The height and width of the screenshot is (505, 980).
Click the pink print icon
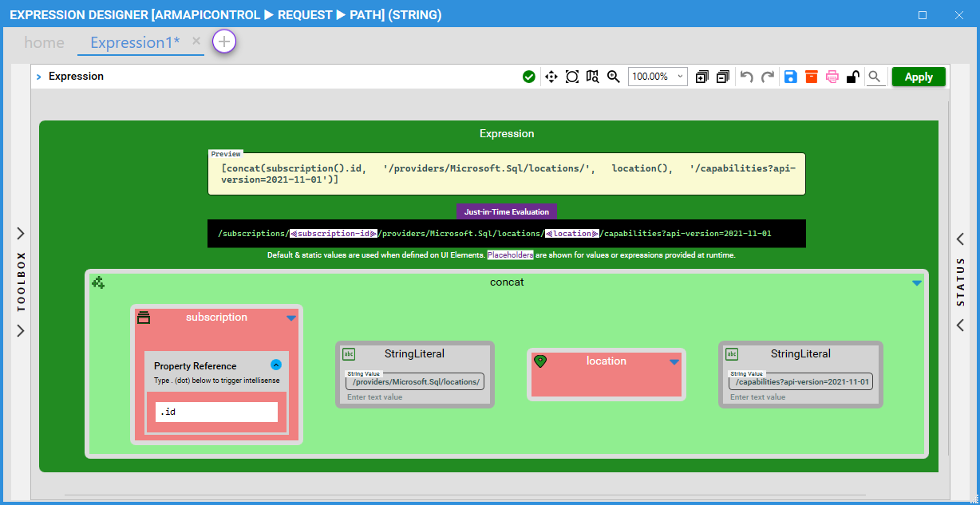[832, 77]
